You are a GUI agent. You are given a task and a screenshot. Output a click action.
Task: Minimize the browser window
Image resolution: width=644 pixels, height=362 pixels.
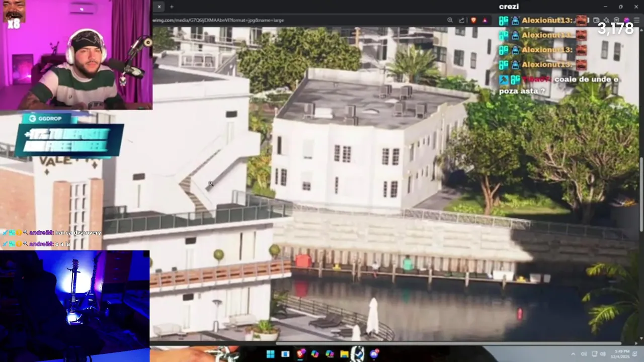pyautogui.click(x=605, y=7)
